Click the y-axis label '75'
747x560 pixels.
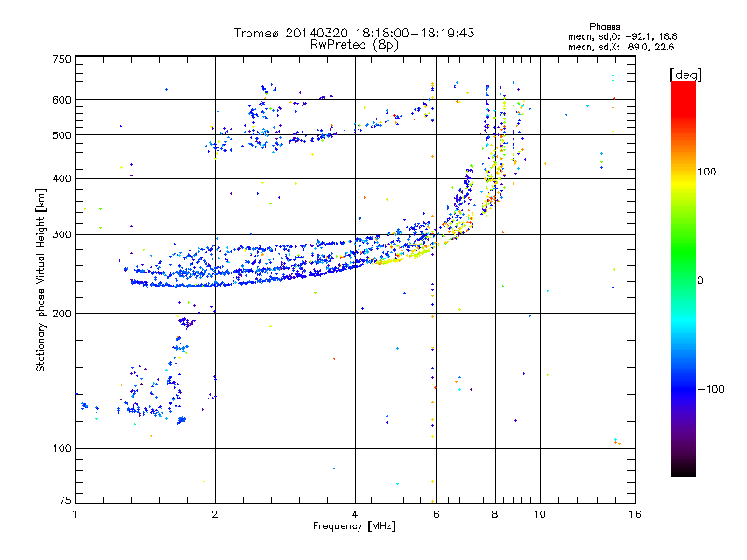pyautogui.click(x=65, y=500)
